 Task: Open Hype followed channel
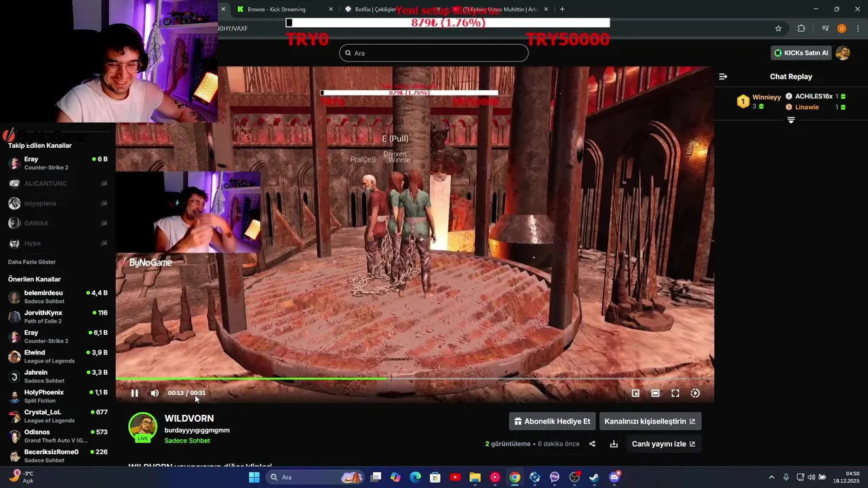pyautogui.click(x=58, y=243)
